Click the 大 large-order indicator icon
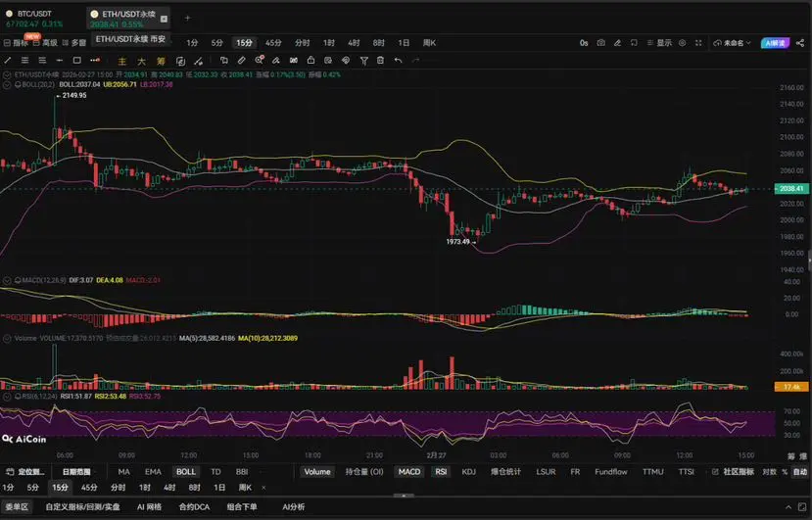The width and height of the screenshot is (812, 520). [x=141, y=61]
